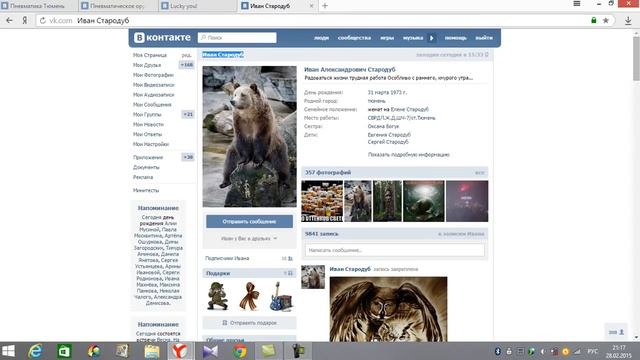Image resolution: width=640 pixels, height=360 pixels.
Task: Open first photo thumbnail with beer mugs
Action: coord(322,201)
